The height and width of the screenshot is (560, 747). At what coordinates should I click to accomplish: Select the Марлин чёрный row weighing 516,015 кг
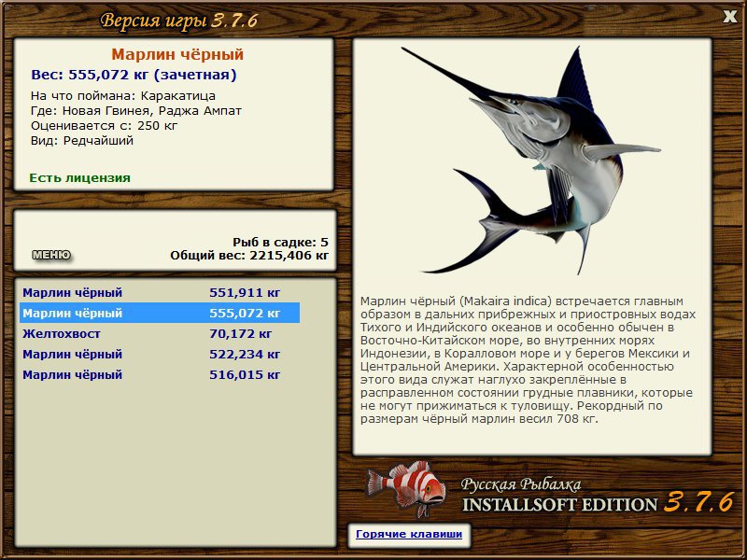160,374
